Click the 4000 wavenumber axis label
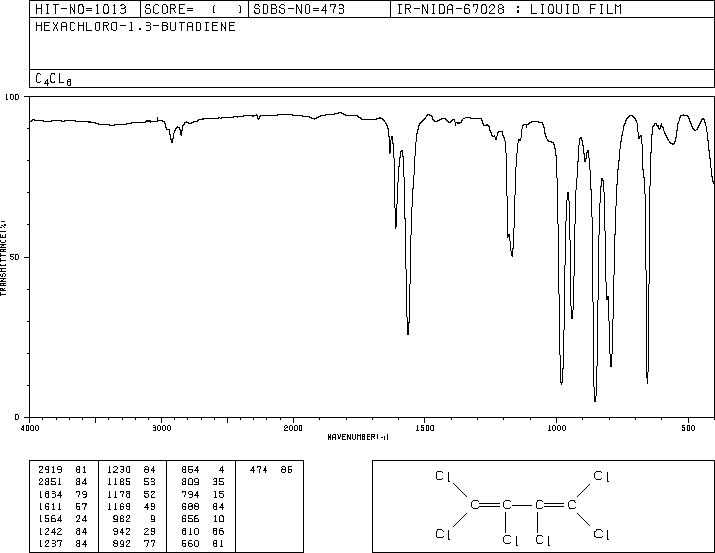The width and height of the screenshot is (715, 553). point(30,428)
